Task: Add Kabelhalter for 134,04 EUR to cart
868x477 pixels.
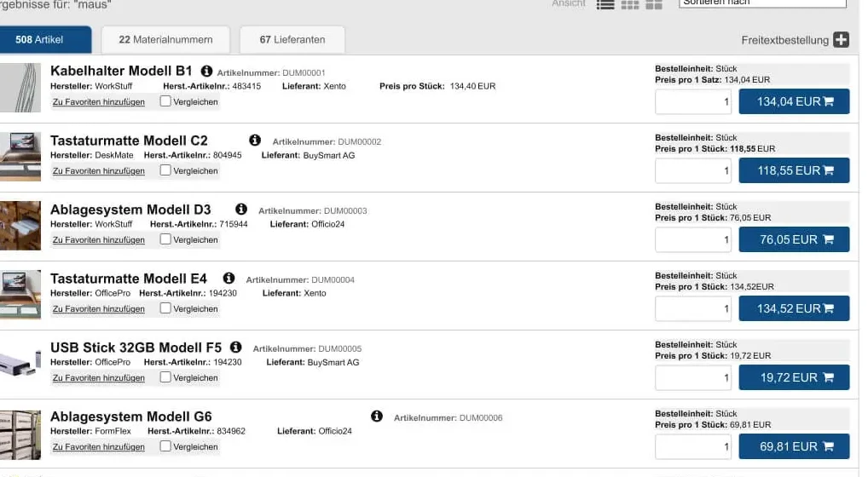Action: click(794, 101)
